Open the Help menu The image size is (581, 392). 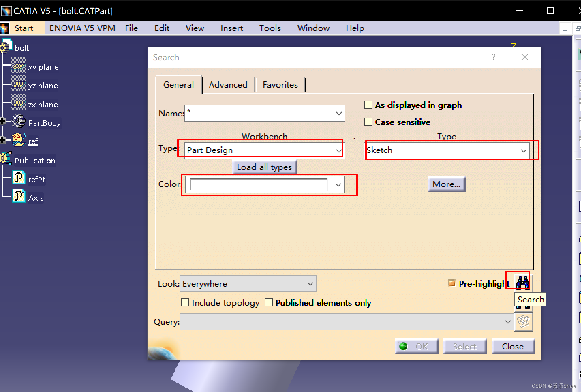point(355,28)
